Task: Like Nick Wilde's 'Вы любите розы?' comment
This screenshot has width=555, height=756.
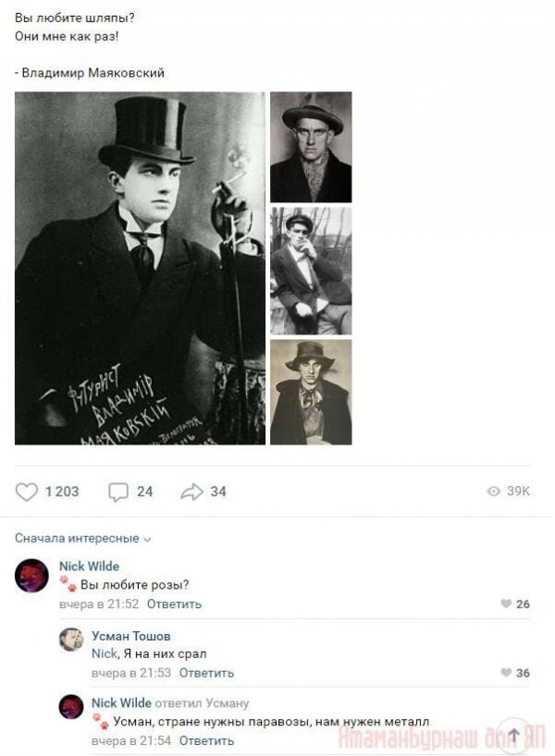Action: (506, 604)
